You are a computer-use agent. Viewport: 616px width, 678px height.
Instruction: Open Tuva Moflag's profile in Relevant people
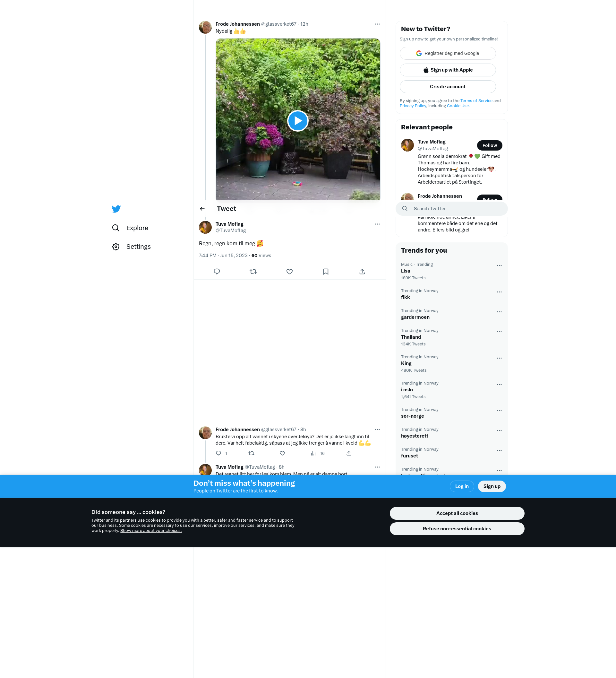pyautogui.click(x=431, y=142)
